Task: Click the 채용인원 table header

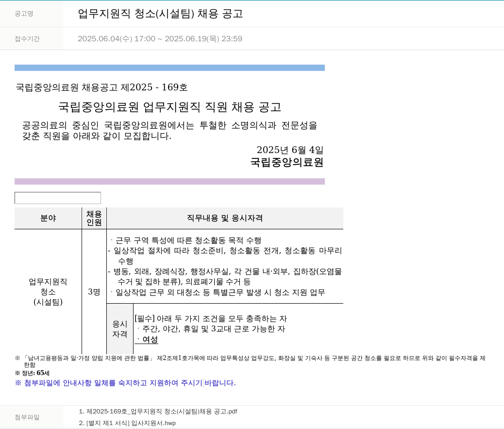Action: 94,218
